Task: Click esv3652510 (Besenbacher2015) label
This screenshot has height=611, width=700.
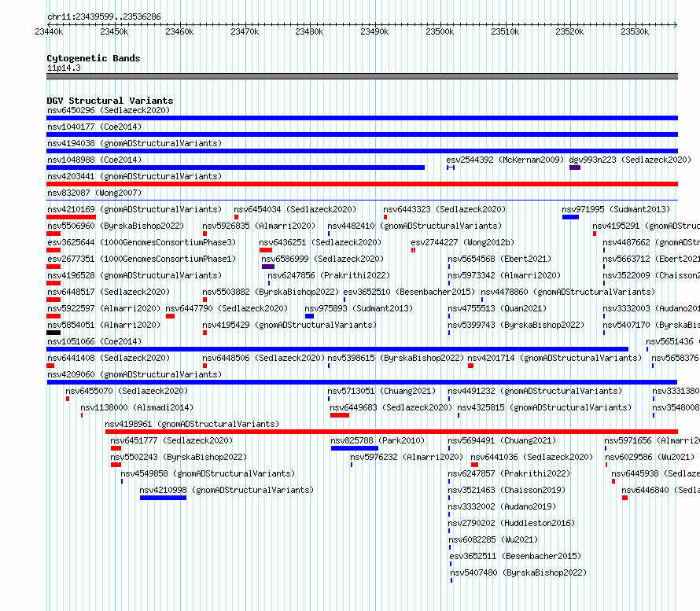Action: (x=409, y=292)
